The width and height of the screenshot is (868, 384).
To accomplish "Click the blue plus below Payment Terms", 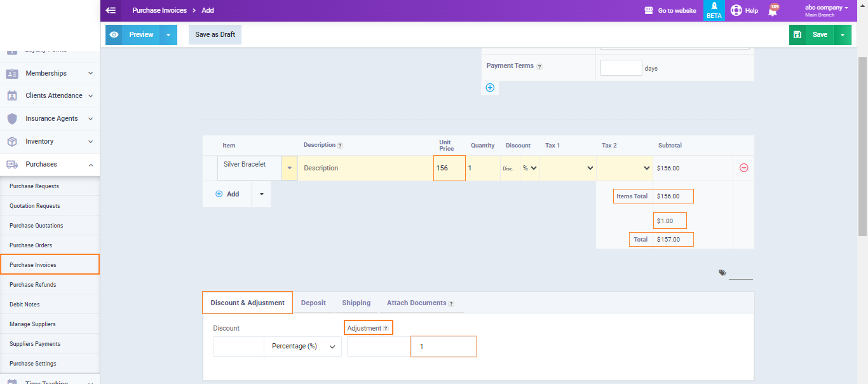I will [490, 88].
